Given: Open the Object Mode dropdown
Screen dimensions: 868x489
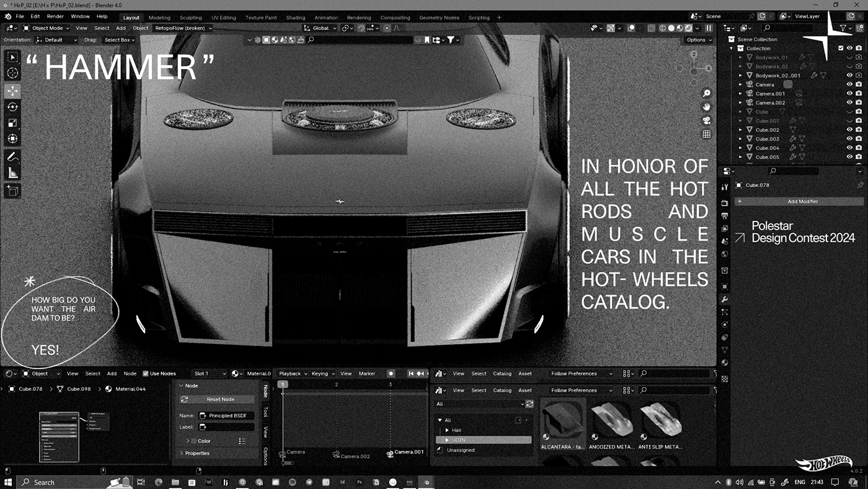Looking at the screenshot, I should [47, 28].
